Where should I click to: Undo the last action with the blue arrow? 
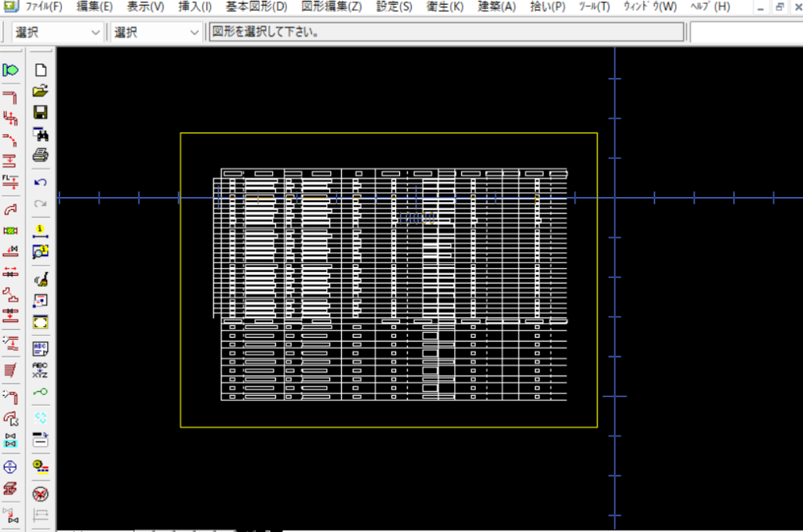pyautogui.click(x=40, y=183)
